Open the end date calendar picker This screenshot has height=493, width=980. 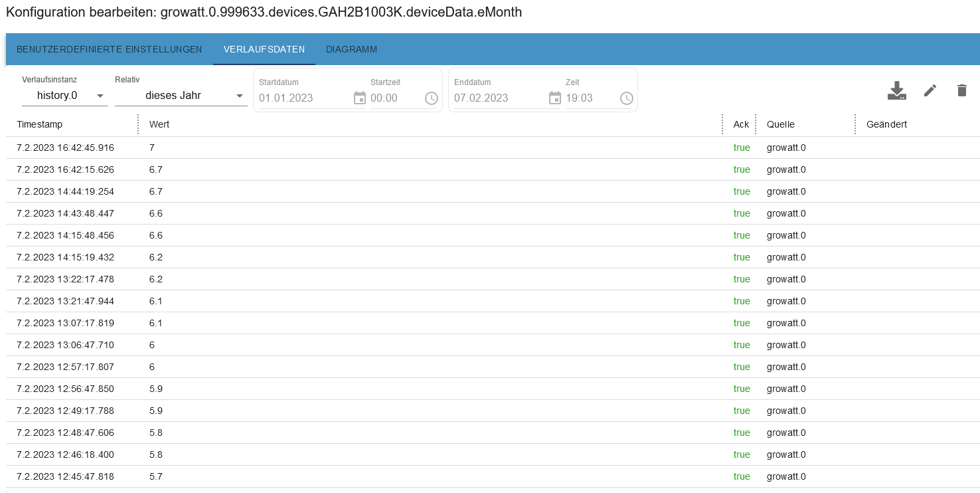[555, 98]
